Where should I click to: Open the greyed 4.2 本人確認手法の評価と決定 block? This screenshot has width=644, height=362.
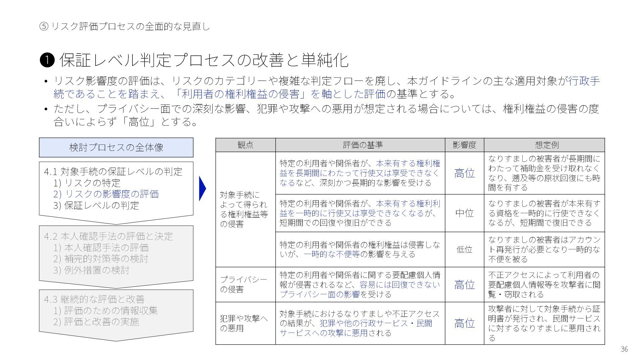click(108, 236)
